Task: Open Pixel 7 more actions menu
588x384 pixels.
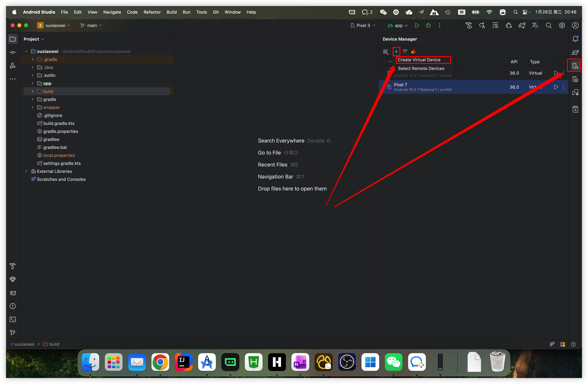Action: tap(563, 87)
